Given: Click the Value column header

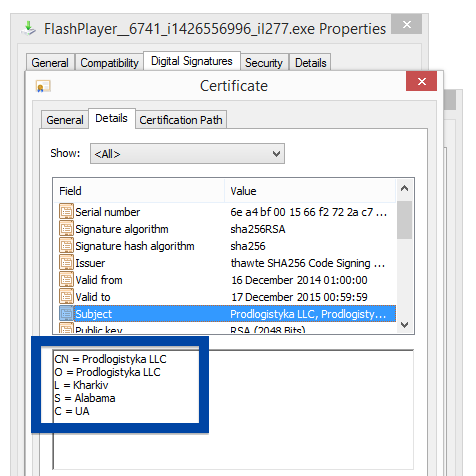Looking at the screenshot, I should pos(310,191).
